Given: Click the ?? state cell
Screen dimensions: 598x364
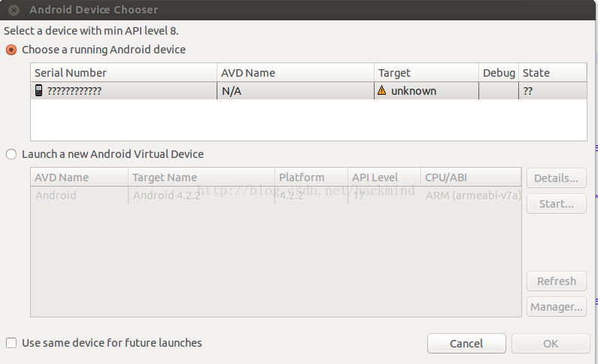Looking at the screenshot, I should click(553, 91).
